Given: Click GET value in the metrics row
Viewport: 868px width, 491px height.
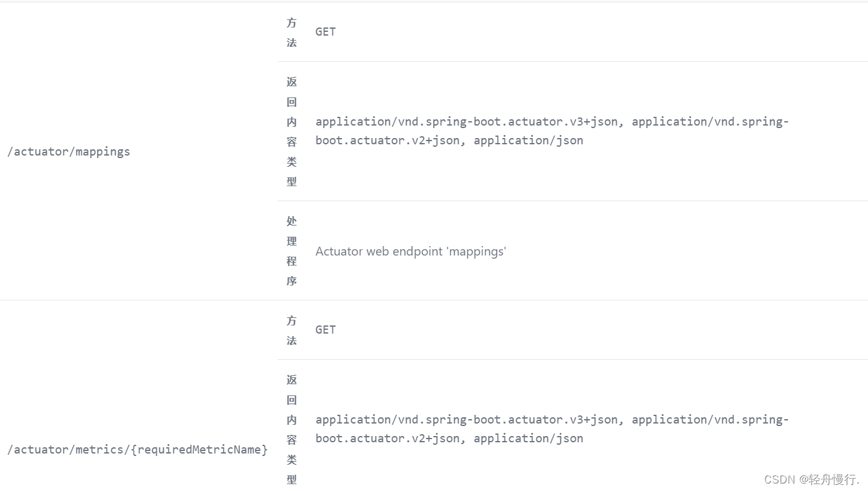Looking at the screenshot, I should point(326,330).
